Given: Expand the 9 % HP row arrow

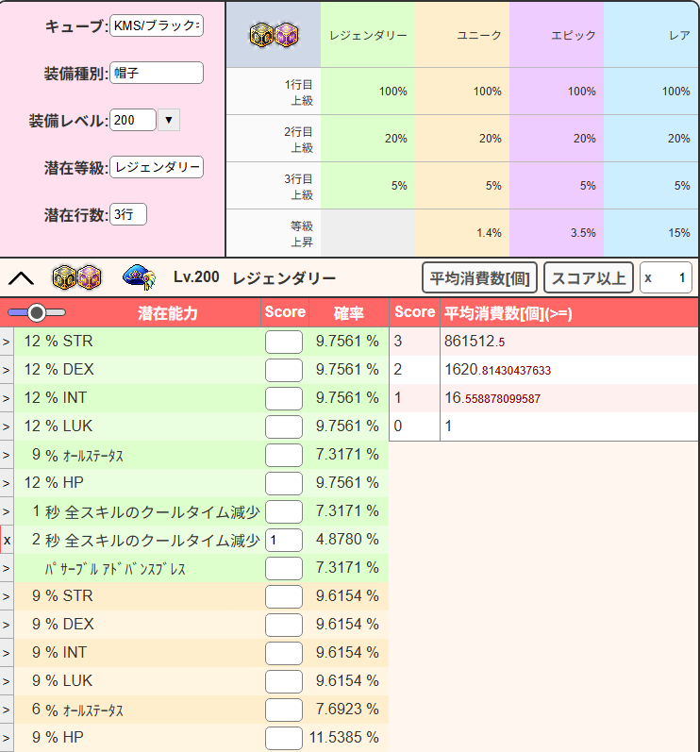Looking at the screenshot, I should 7,738.
